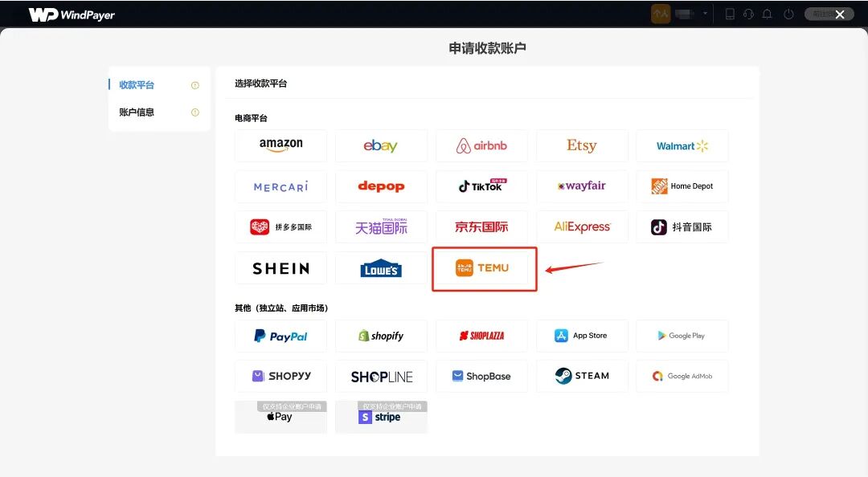
Task: Expand the dropdown arrow in the top bar
Action: (705, 14)
